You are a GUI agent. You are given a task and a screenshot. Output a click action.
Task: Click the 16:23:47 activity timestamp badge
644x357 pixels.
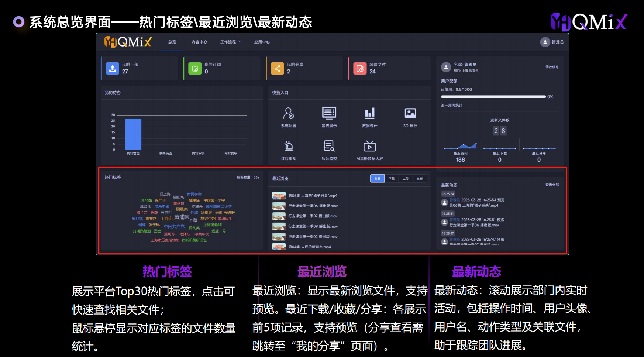[x=448, y=233]
